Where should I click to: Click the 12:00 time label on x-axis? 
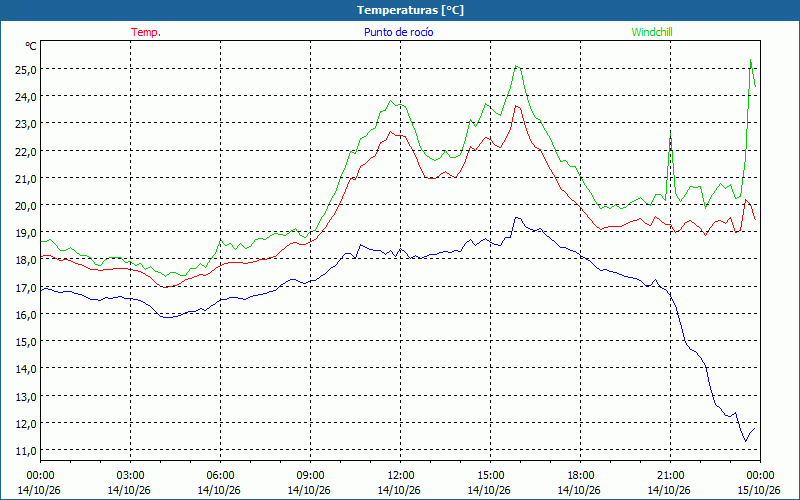tap(401, 476)
